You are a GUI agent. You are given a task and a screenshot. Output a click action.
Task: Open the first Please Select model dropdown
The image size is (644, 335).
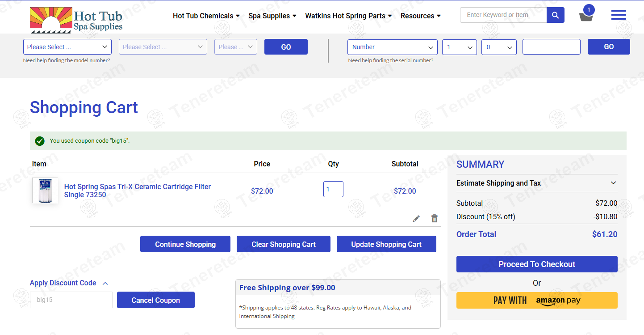pyautogui.click(x=67, y=47)
